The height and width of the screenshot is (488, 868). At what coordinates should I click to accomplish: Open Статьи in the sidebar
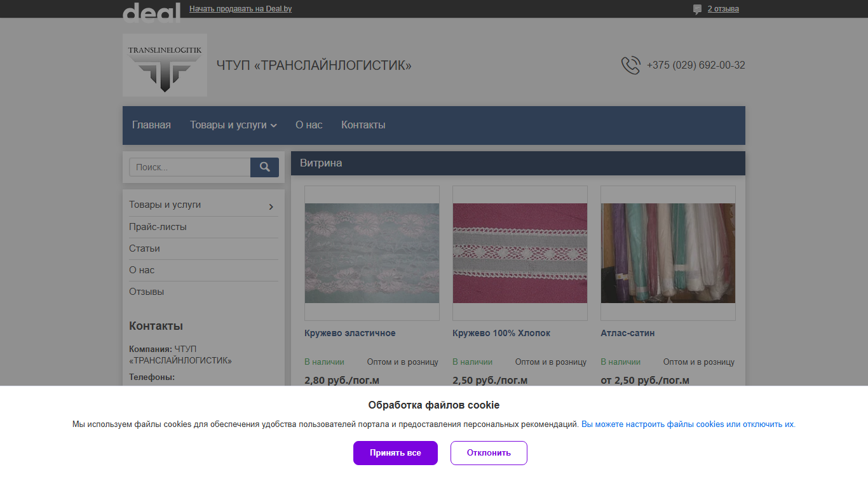(144, 248)
